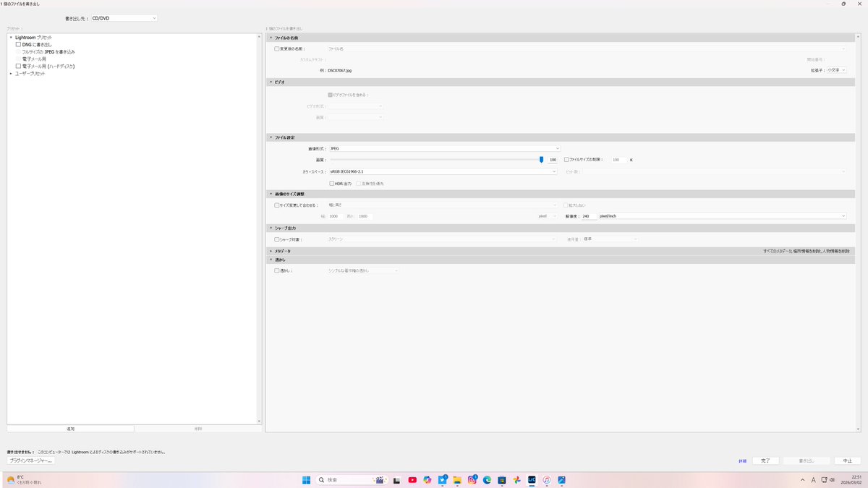The image size is (868, 488).
Task: Expand the メタデータ section
Action: (271, 251)
